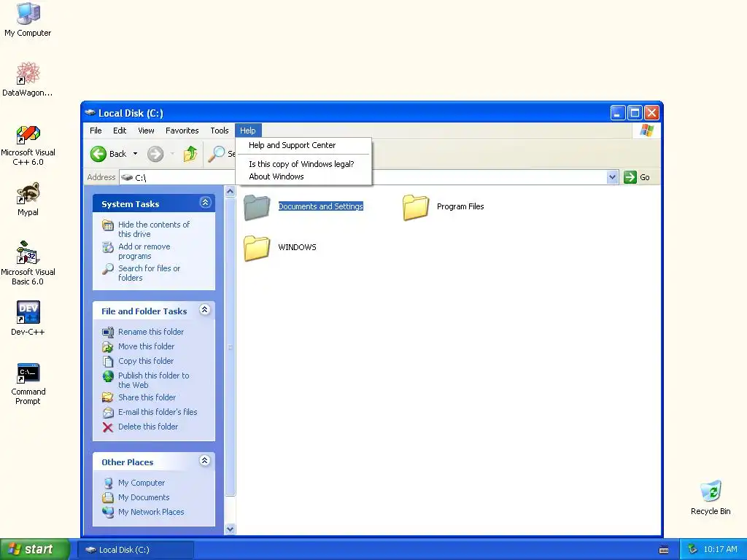Open the Forward button history dropdown arrow
Viewport: 747px width, 560px height.
click(x=172, y=154)
